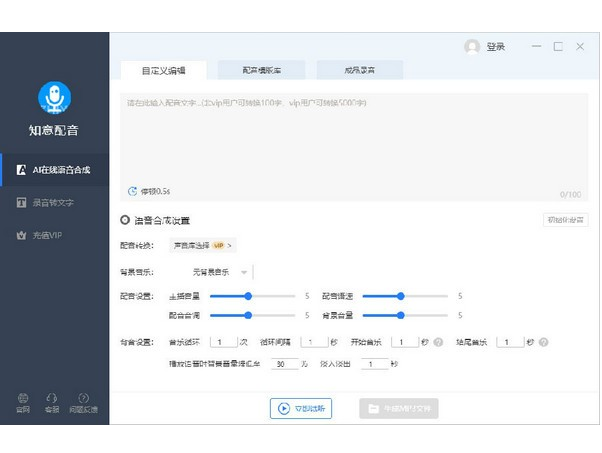Click the 配音语速 slider handle
The image size is (602, 453).
click(401, 296)
